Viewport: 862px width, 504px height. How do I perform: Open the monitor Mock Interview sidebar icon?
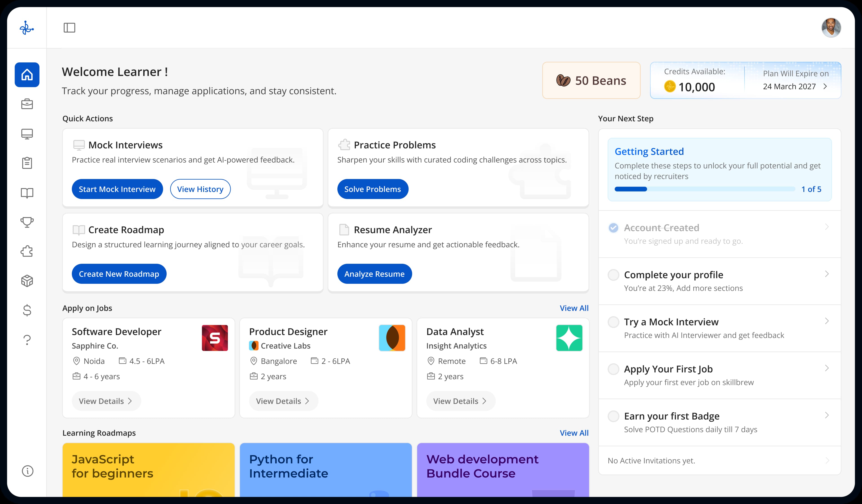pyautogui.click(x=27, y=134)
